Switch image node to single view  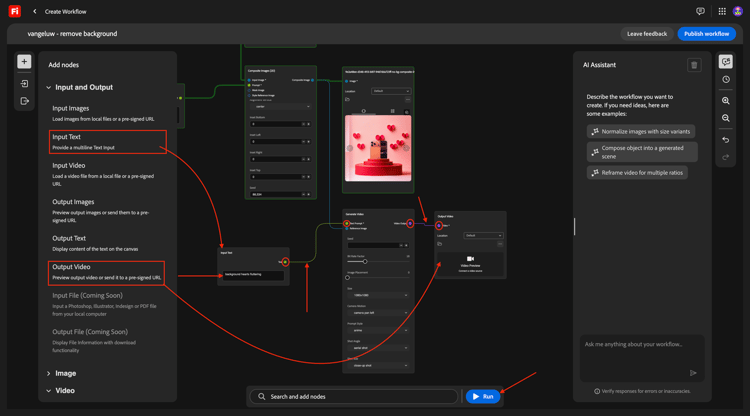(x=364, y=111)
